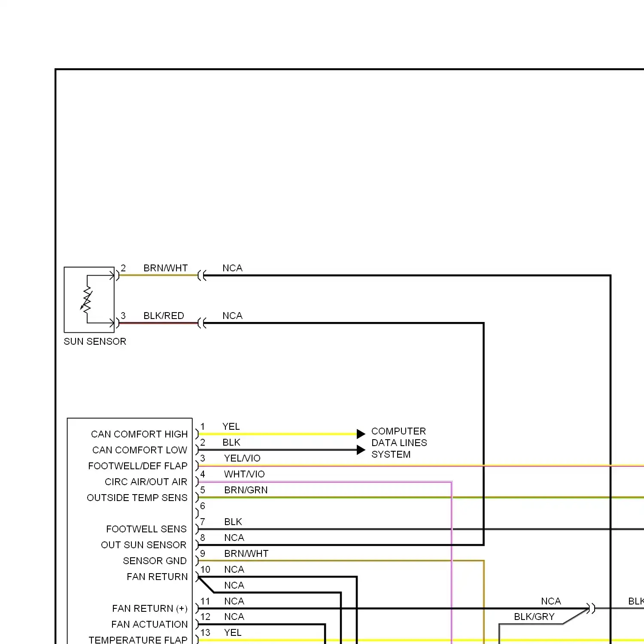Image resolution: width=644 pixels, height=644 pixels.
Task: Click the SENSOR GND terminal label
Action: point(155,561)
